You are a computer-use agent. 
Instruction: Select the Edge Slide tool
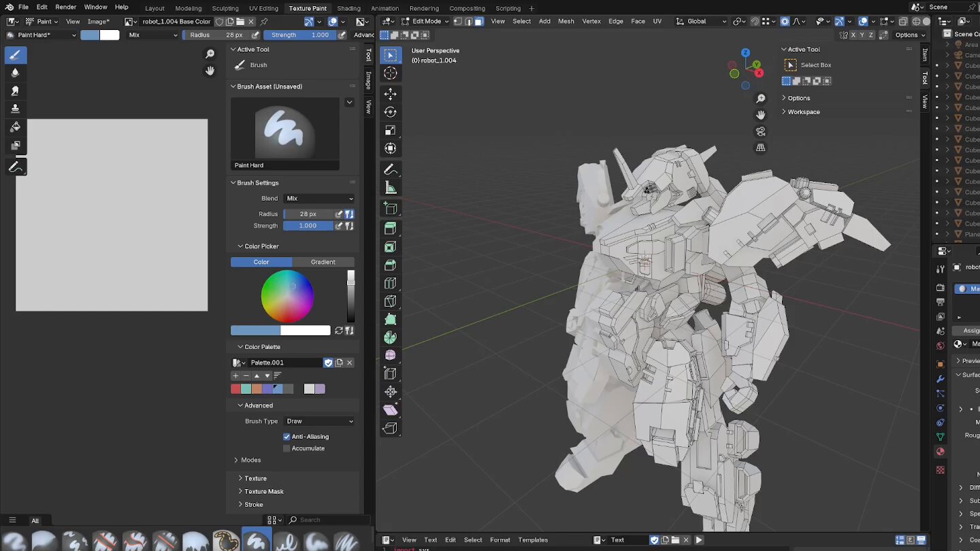coord(390,373)
